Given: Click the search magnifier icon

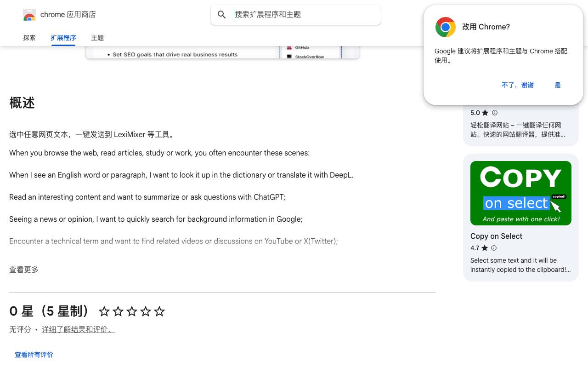Looking at the screenshot, I should [222, 15].
